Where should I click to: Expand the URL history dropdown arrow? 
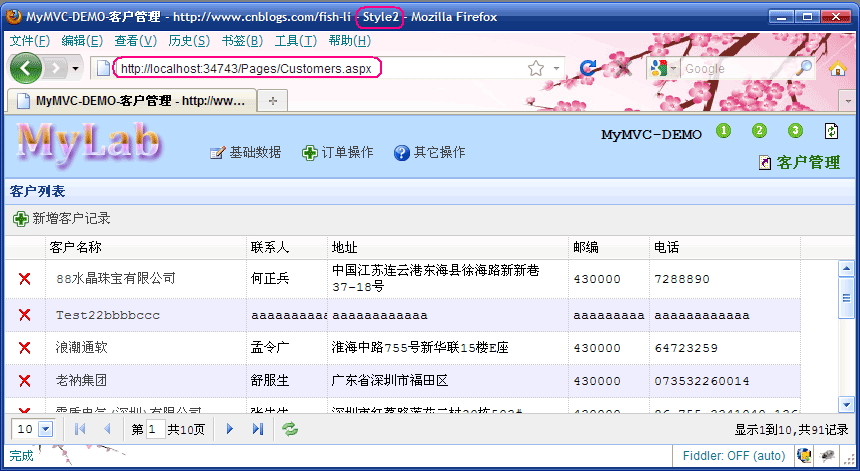pyautogui.click(x=556, y=69)
